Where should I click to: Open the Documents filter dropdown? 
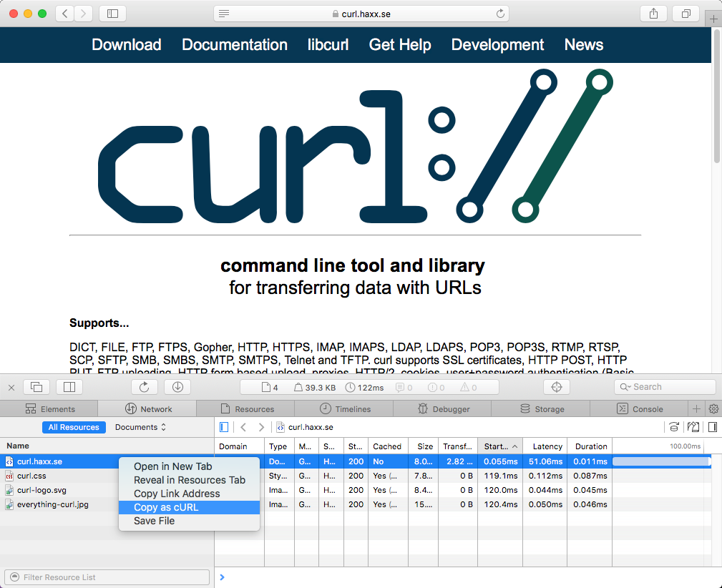tap(140, 426)
